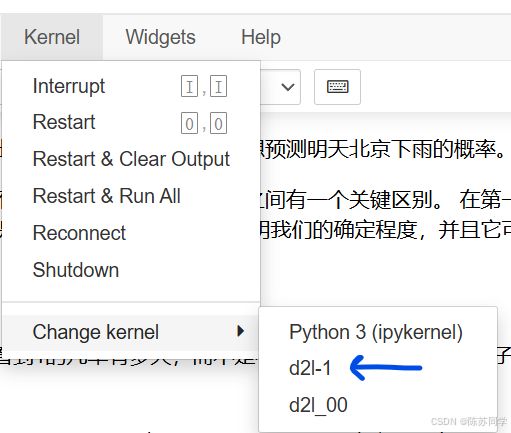Choose Reconnect kernel option
This screenshot has width=511, height=433.
pyautogui.click(x=131, y=233)
